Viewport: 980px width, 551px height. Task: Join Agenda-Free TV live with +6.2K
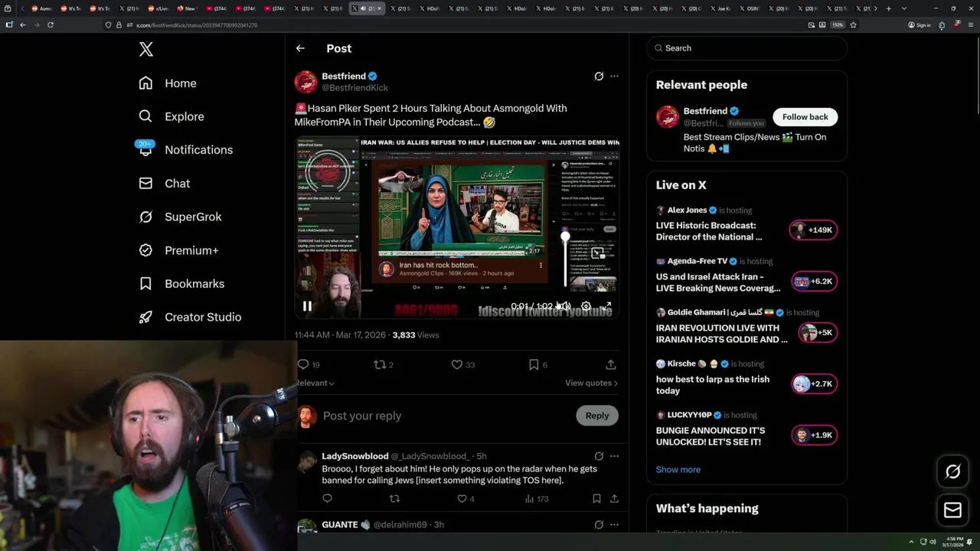[x=813, y=281]
